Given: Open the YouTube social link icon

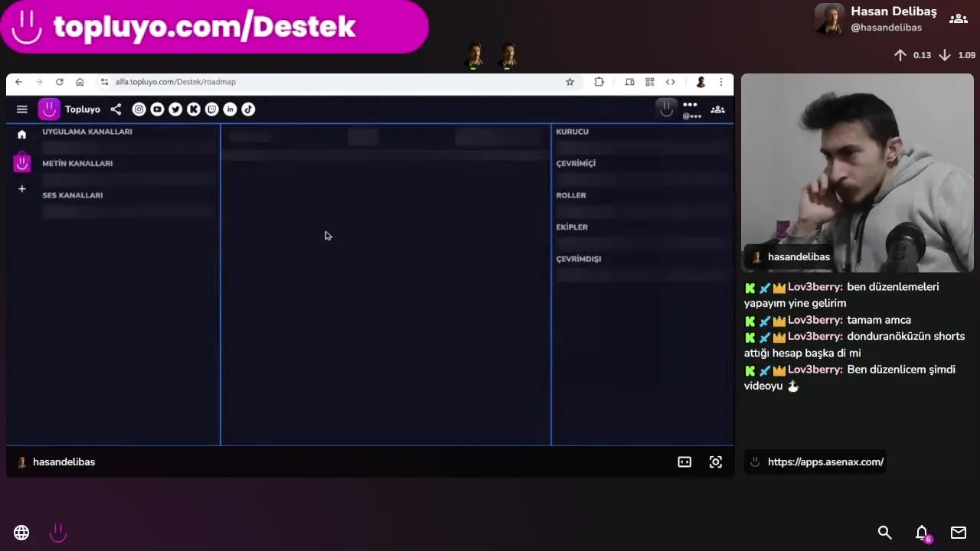Looking at the screenshot, I should 157,109.
